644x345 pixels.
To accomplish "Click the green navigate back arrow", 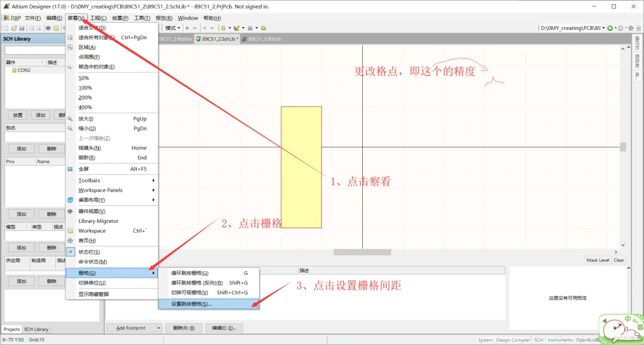I will pyautogui.click(x=610, y=28).
